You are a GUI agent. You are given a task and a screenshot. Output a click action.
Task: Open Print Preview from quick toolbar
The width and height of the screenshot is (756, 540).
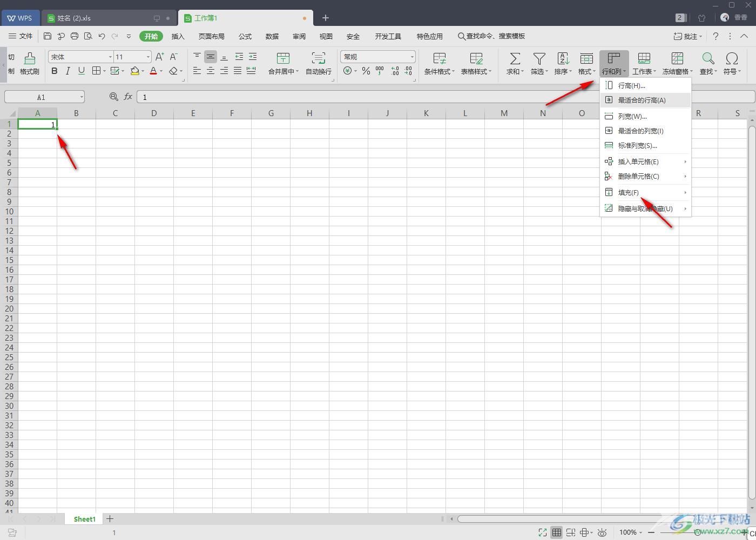point(88,36)
